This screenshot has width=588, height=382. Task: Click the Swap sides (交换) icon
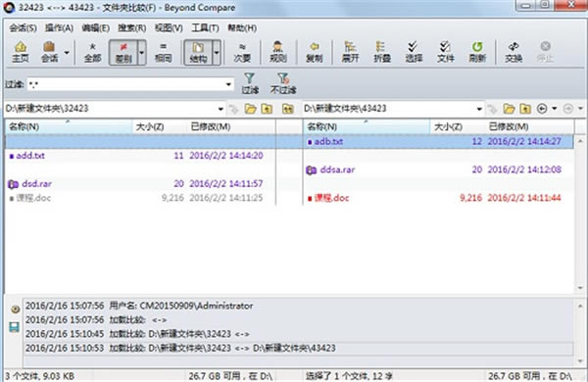tap(514, 52)
